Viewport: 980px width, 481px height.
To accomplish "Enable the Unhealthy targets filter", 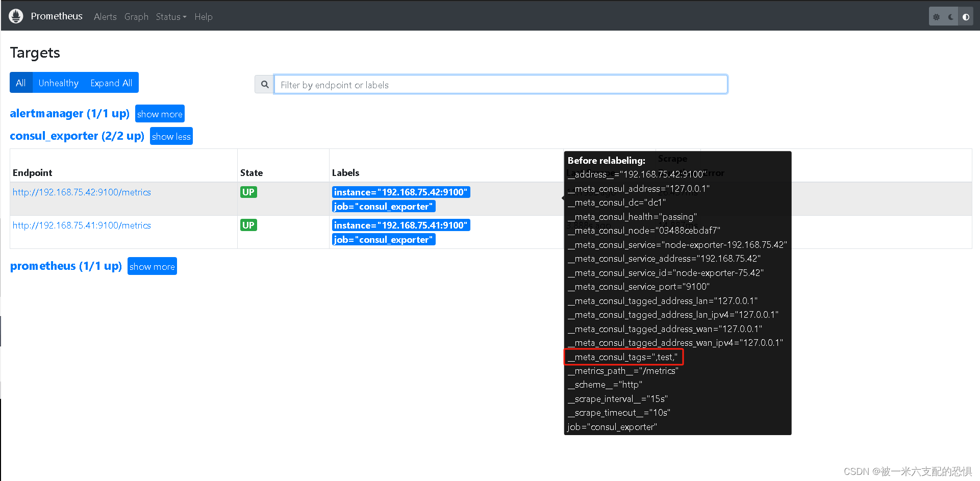I will [x=58, y=82].
